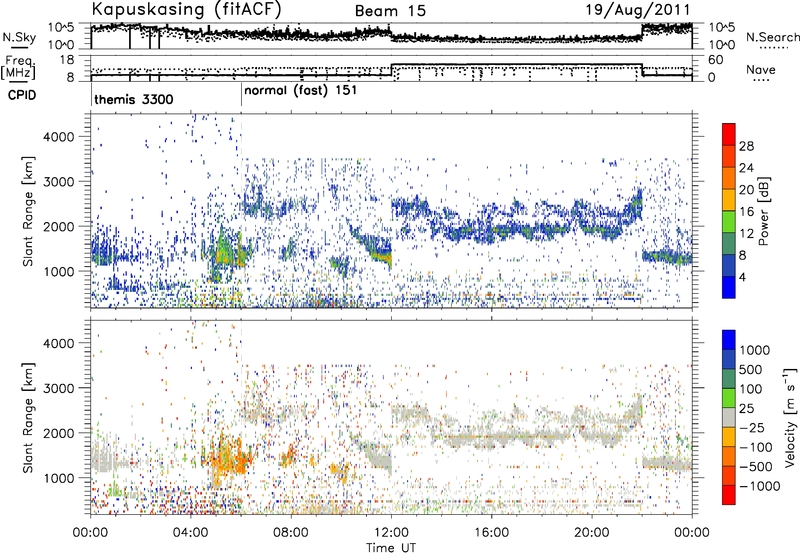Click the "20:00" time tick label
The width and height of the screenshot is (800, 554).
tap(592, 533)
